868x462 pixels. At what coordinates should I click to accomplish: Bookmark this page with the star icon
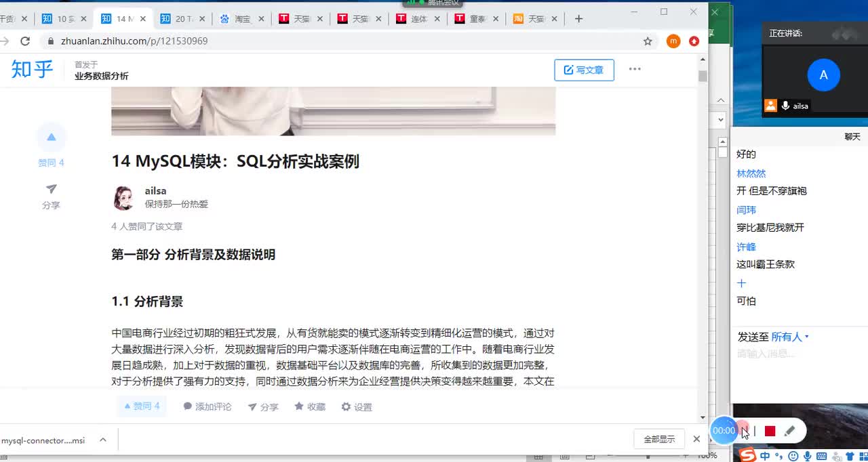[648, 41]
